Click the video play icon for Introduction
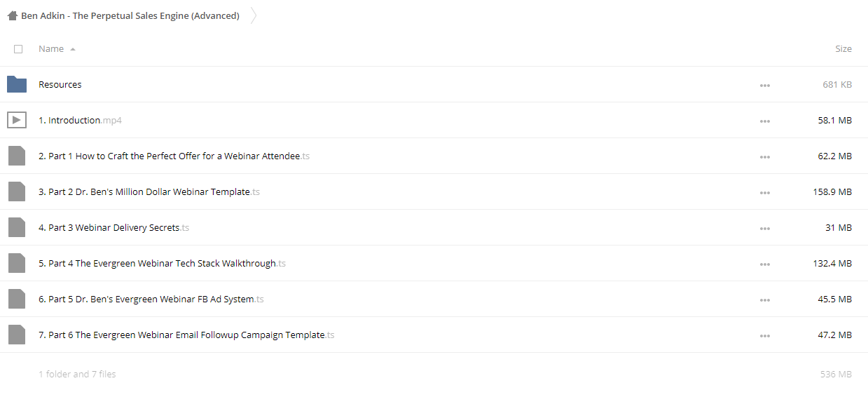Screen dimensions: 868x397 (17, 121)
